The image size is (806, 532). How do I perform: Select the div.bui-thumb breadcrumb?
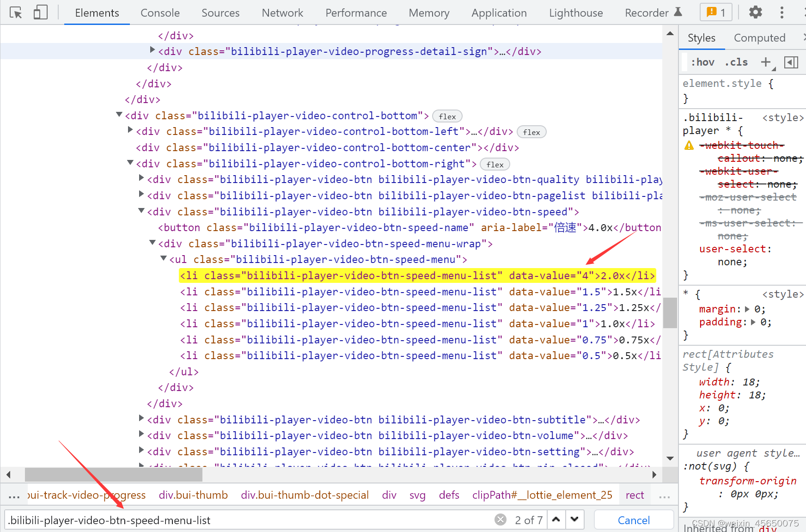pyautogui.click(x=193, y=495)
